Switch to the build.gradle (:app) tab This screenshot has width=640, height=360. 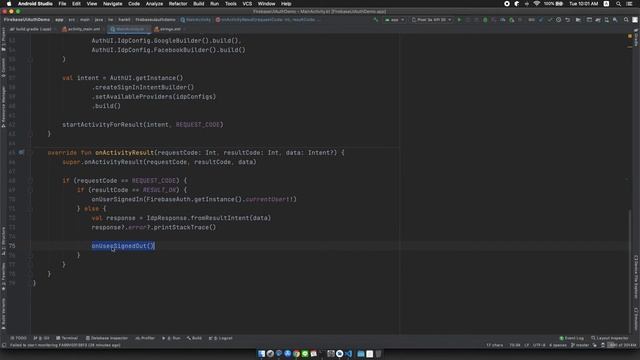[x=31, y=29]
